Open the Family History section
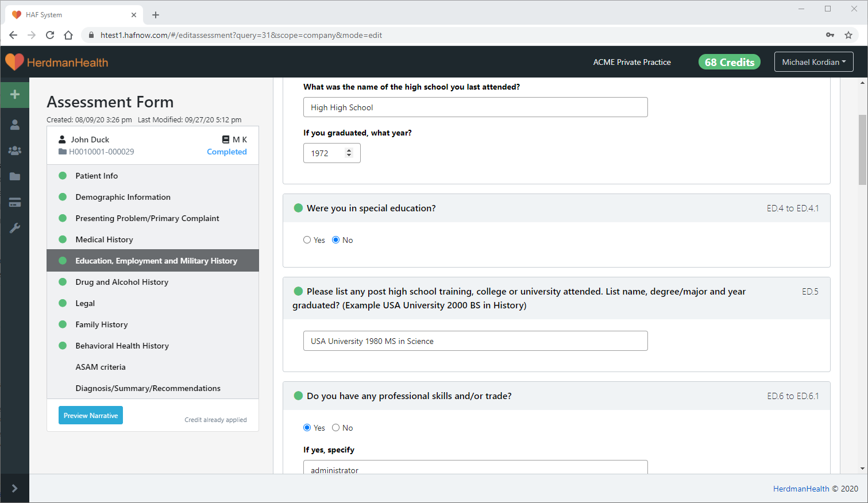Image resolution: width=868 pixels, height=503 pixels. point(102,324)
